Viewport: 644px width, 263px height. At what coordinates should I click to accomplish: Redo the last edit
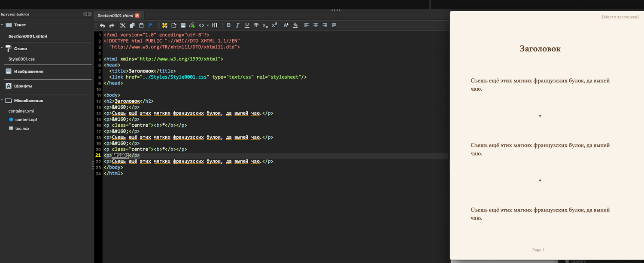pos(112,25)
